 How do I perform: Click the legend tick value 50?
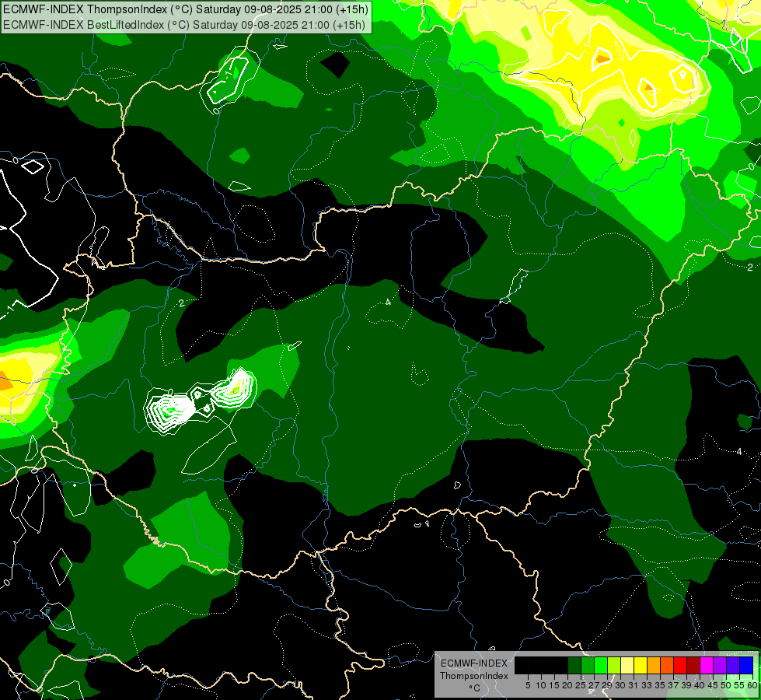727,685
